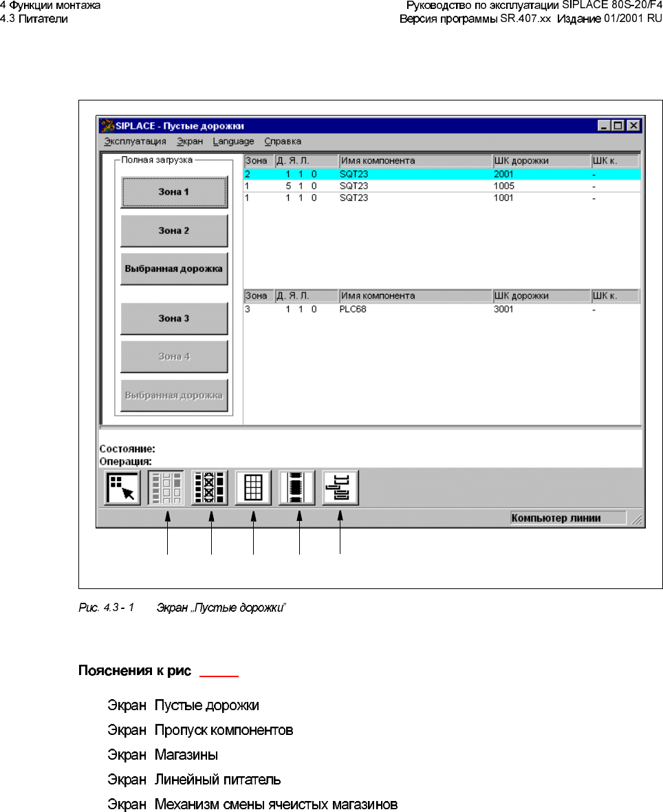Viewport: 663px width, 812px height.
Task: Open the Magazines grid screen icon
Action: coord(253,487)
